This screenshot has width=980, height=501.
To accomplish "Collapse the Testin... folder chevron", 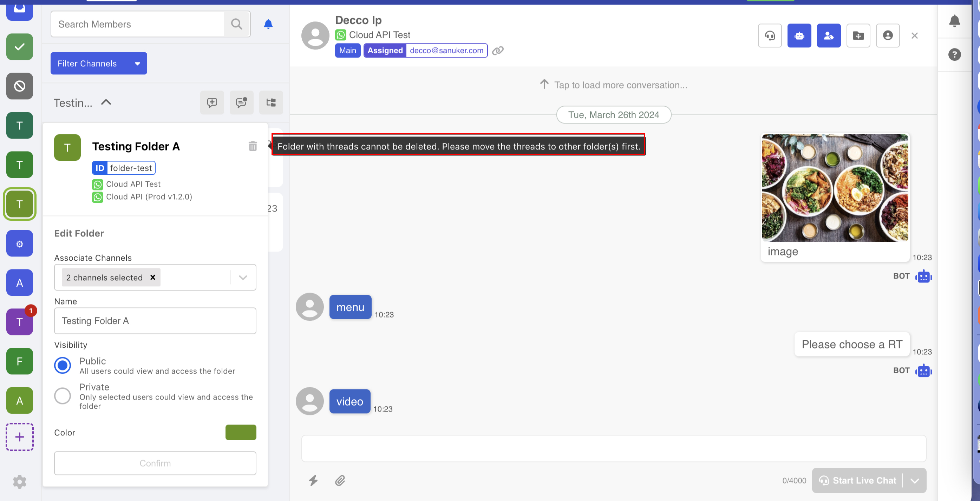I will tap(106, 102).
